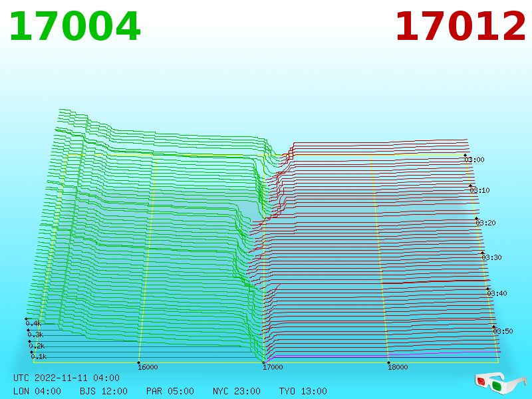Click the 0.2k depth axis label
The image size is (532, 399).
37,346
